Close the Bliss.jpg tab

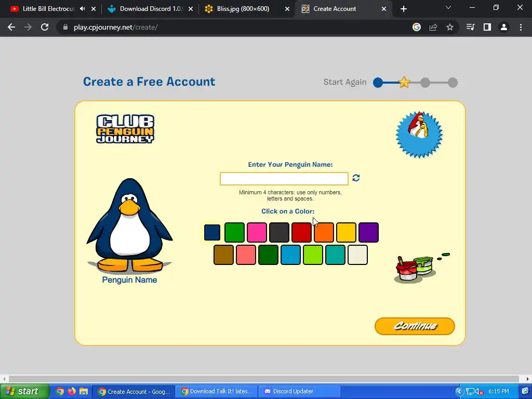[x=287, y=9]
